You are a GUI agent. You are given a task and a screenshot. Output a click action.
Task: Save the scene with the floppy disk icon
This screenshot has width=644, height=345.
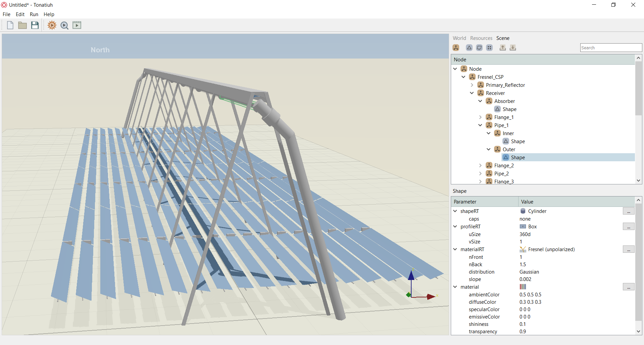tap(35, 25)
